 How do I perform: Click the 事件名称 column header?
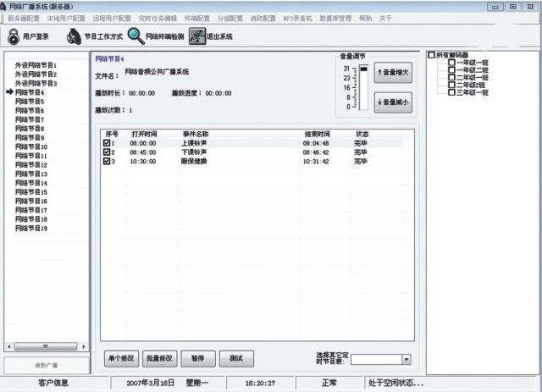coord(196,134)
